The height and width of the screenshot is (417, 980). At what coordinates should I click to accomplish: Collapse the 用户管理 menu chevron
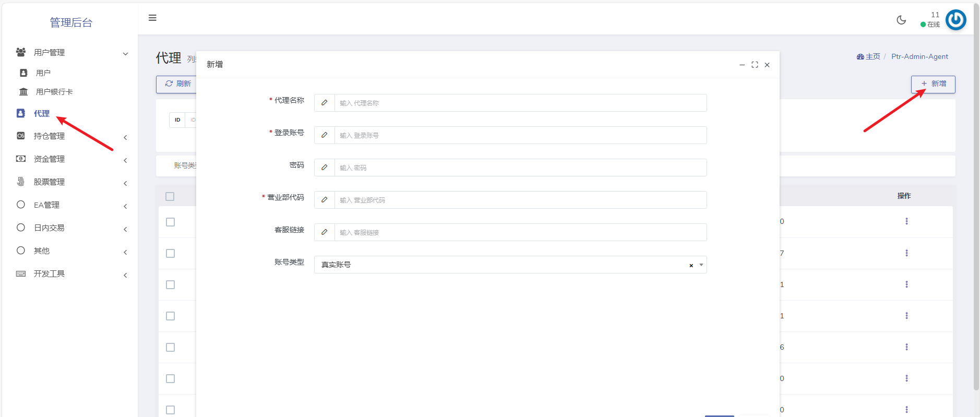click(125, 54)
